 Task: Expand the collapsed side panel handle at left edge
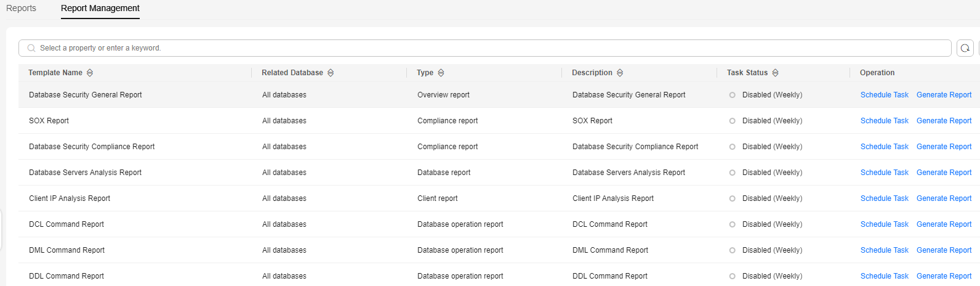(1, 231)
